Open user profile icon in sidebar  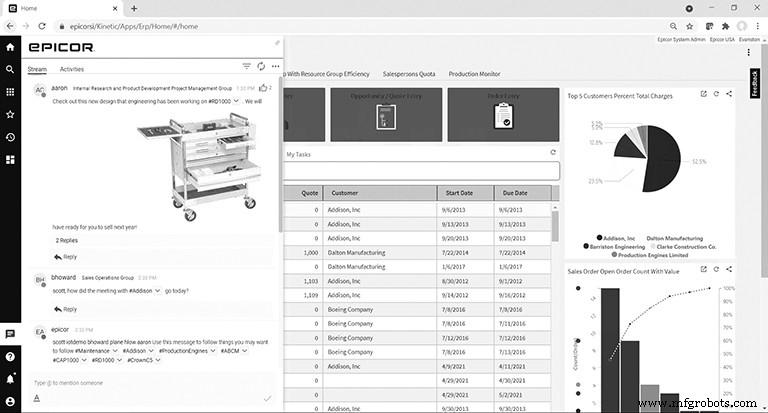(x=10, y=402)
